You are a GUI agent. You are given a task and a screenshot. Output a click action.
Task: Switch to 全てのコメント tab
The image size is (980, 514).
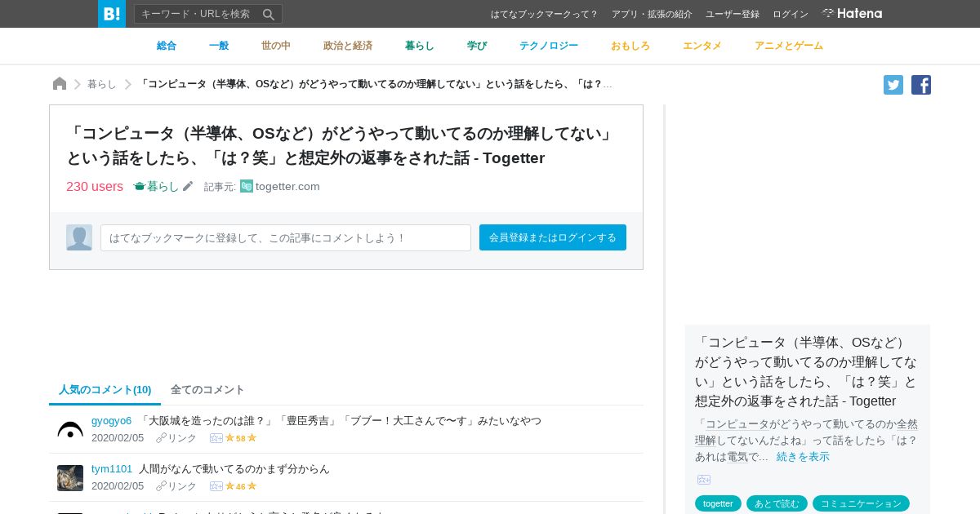point(207,389)
